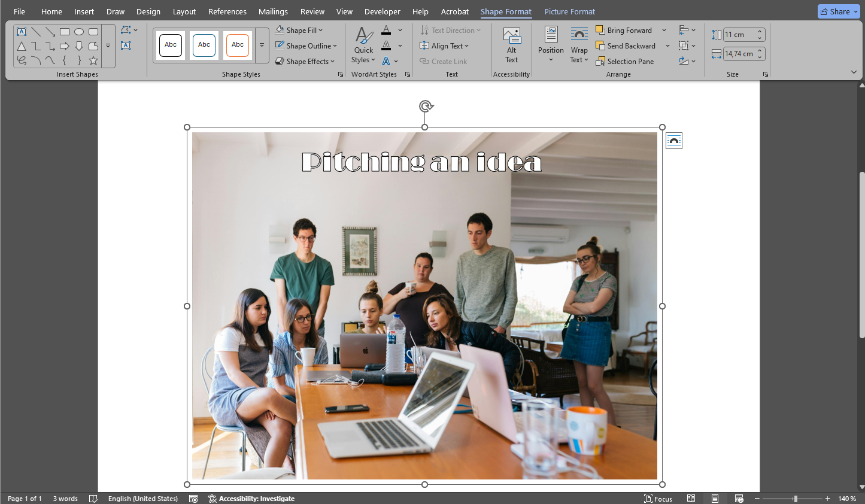
Task: Switch to the Picture Format tab
Action: click(x=569, y=11)
